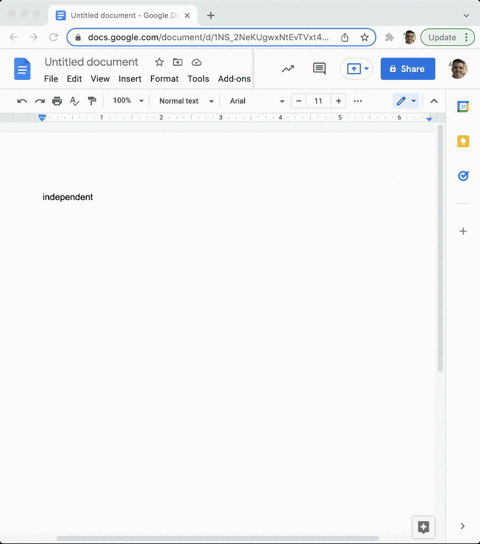Open editing mode pencil dropdown
Screen dimensions: 480x544
point(406,101)
